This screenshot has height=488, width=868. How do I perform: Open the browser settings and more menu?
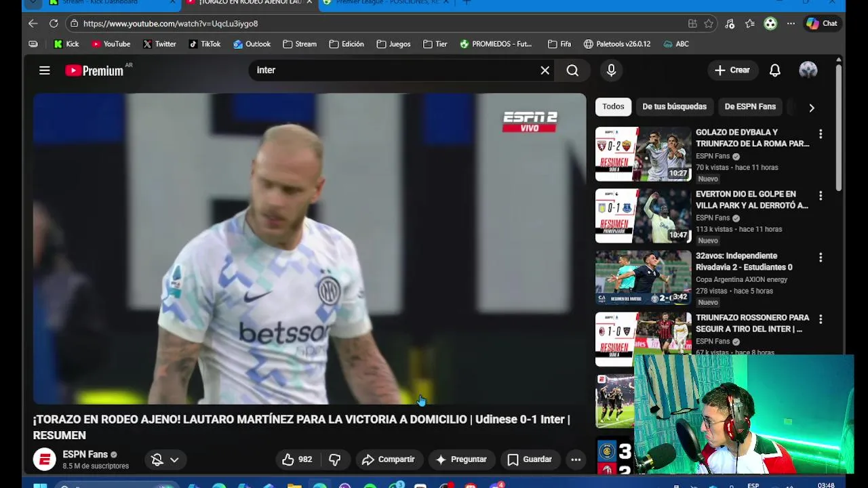pos(791,24)
